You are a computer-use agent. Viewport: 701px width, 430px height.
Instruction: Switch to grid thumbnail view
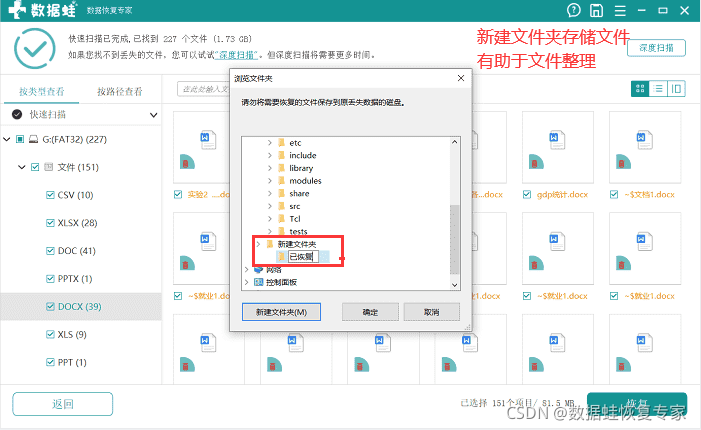(x=640, y=89)
